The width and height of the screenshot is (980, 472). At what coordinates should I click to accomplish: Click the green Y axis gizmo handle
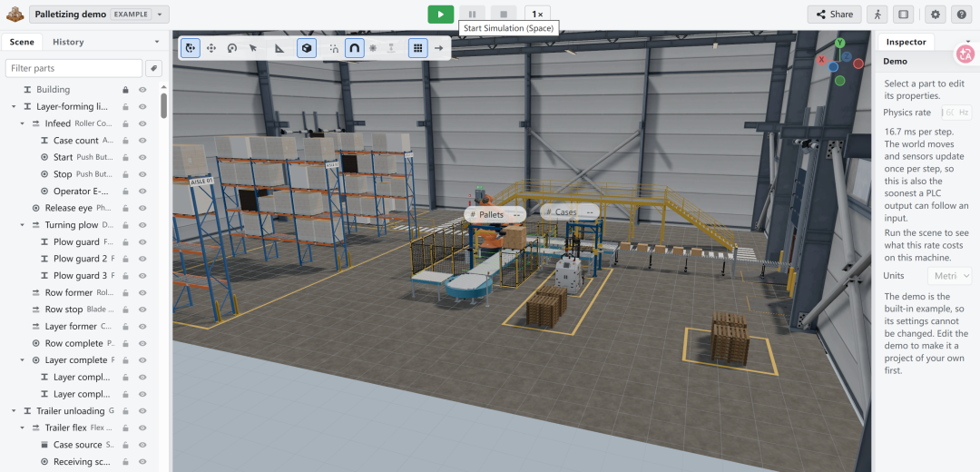[x=840, y=43]
